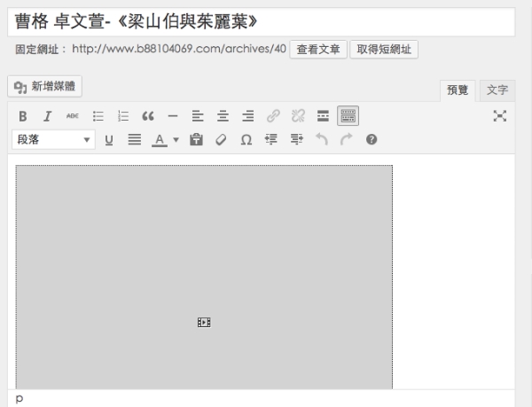Click the 新增媒體 add media button
Viewport: 532px width, 407px height.
click(45, 87)
